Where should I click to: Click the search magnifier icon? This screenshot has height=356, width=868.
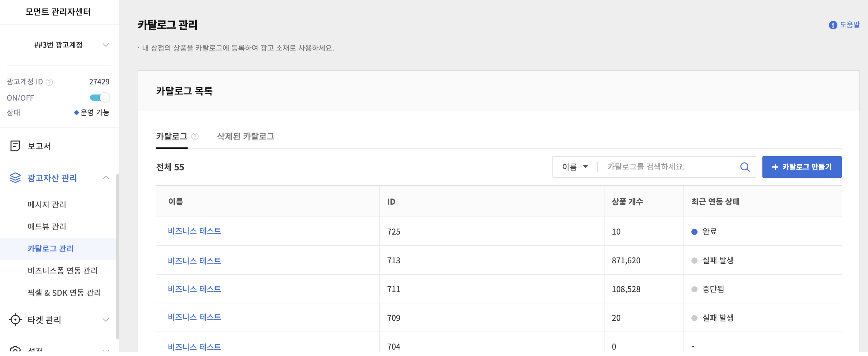click(x=745, y=167)
